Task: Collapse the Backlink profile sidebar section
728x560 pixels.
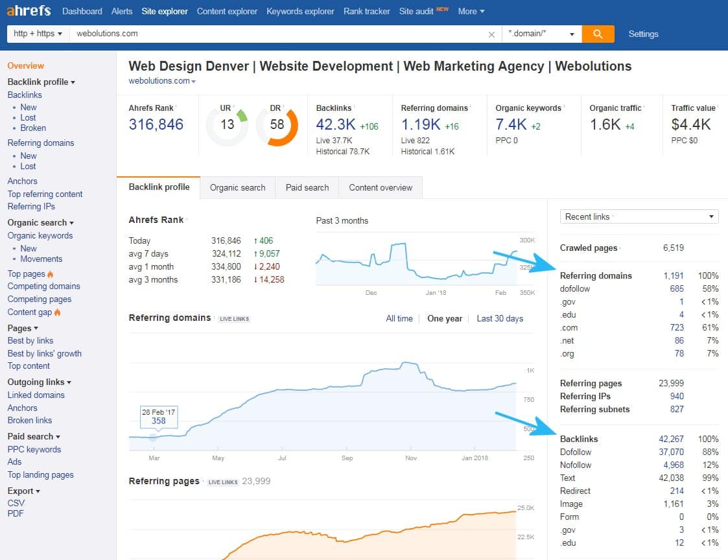Action: pos(41,82)
